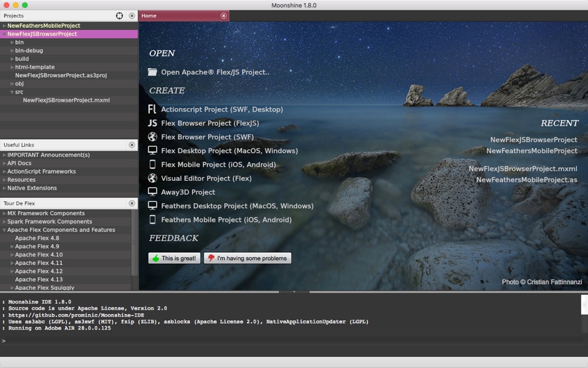Expand IMPORTANT Announcement(s) link group
The width and height of the screenshot is (588, 368).
(4, 155)
